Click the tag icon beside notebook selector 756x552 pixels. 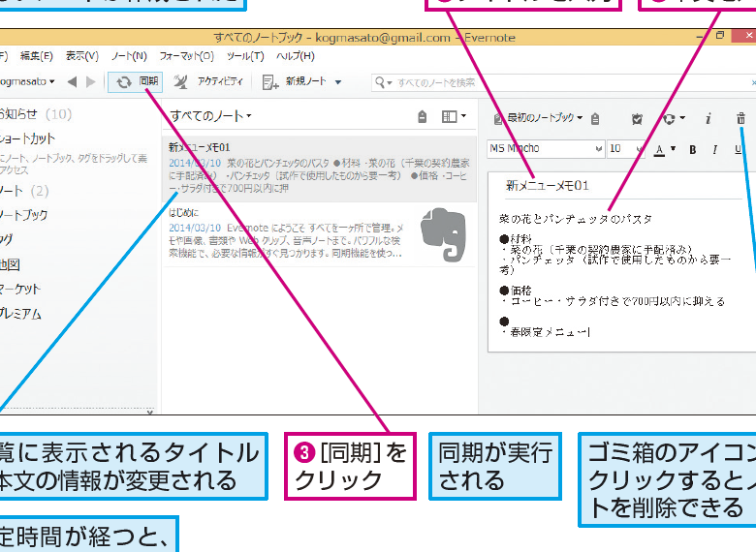[x=595, y=118]
